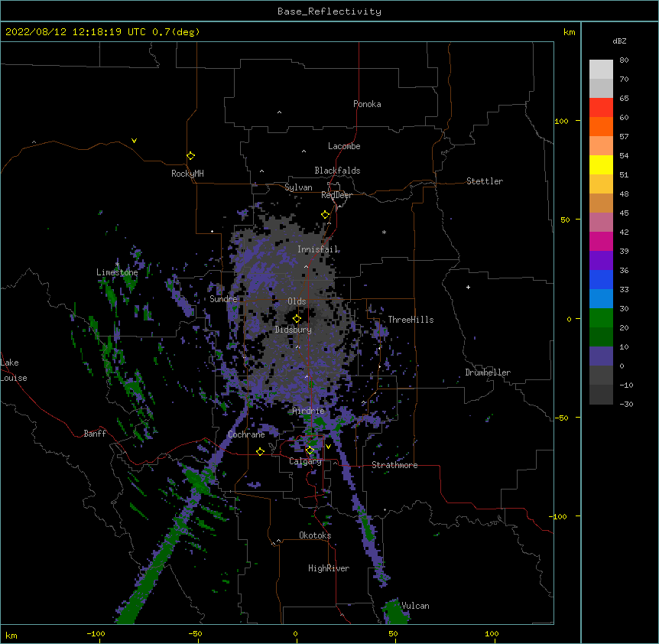Image resolution: width=659 pixels, height=644 pixels.
Task: Click the 50 tick on right axis
Action: (565, 220)
